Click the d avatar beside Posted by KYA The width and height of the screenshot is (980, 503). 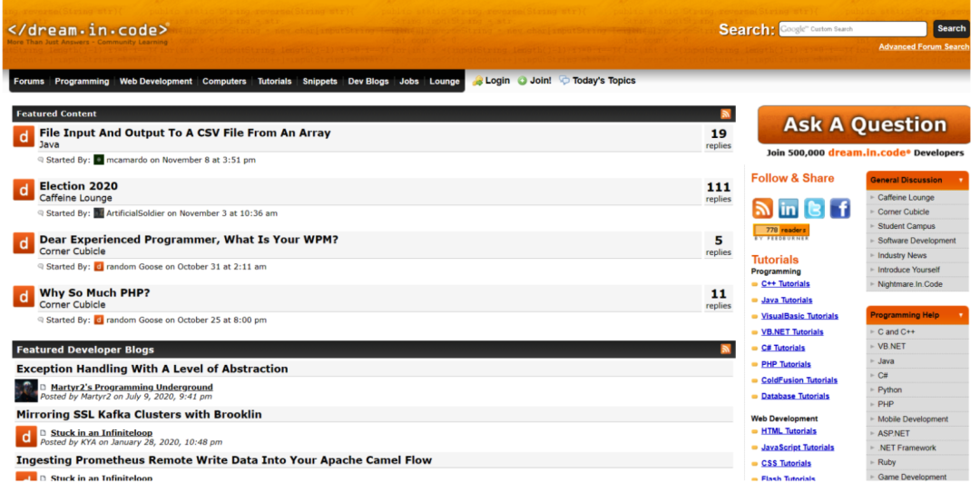[x=25, y=437]
